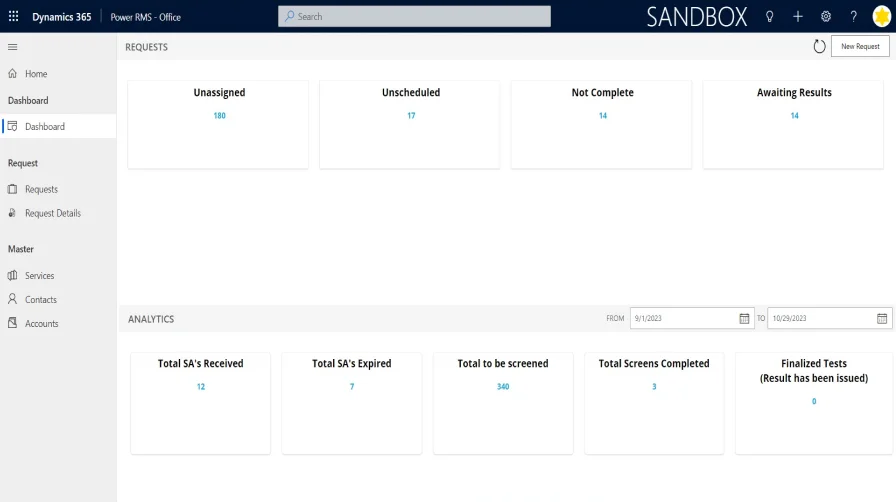
Task: Open Contacts in the sidebar
Action: tap(40, 299)
